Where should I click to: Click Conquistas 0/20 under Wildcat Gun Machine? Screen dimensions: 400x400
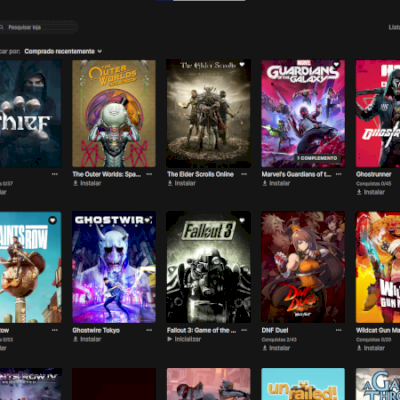(374, 339)
